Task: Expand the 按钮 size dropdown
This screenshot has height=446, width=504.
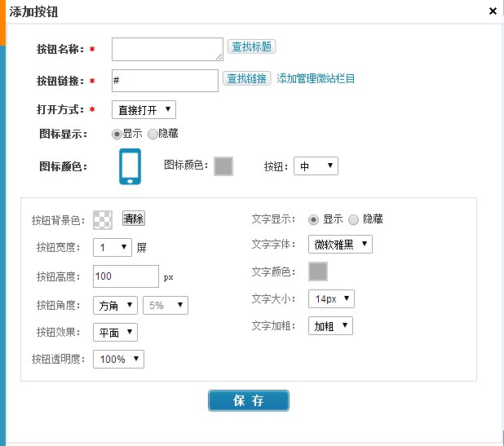Action: 316,166
